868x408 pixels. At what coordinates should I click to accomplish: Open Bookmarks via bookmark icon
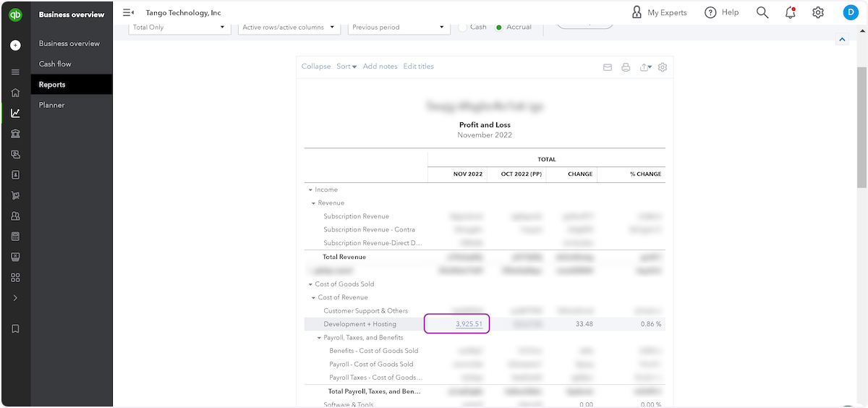click(15, 328)
